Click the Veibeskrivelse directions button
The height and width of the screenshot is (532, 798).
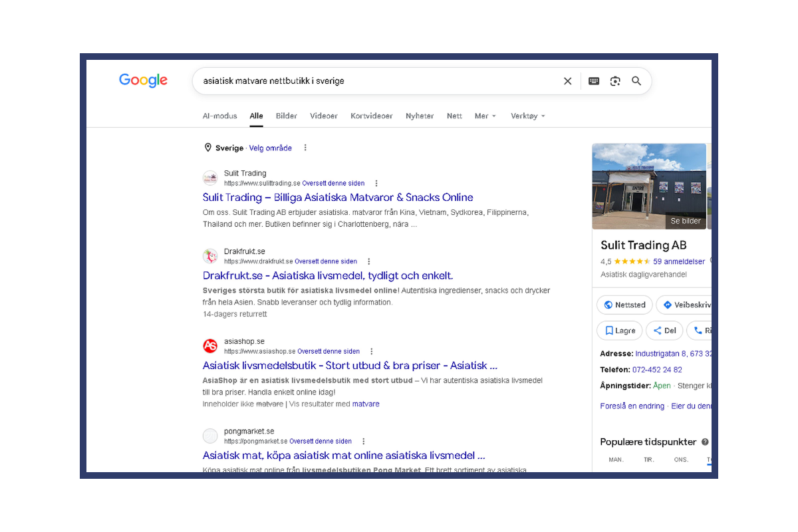(684, 305)
